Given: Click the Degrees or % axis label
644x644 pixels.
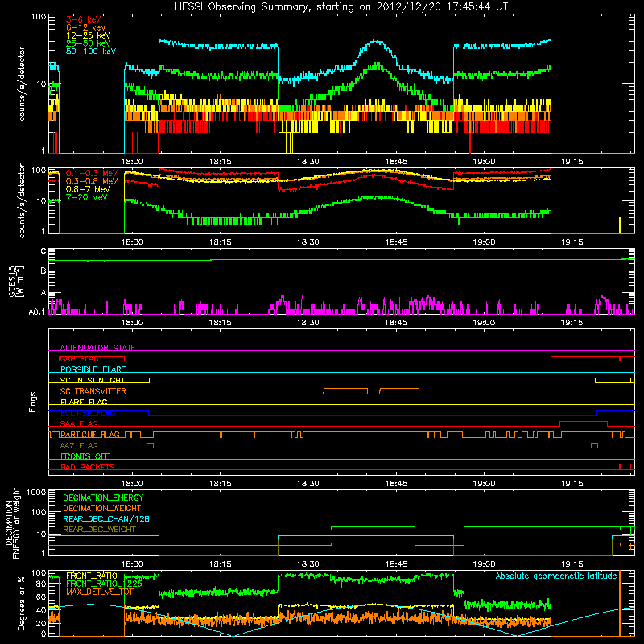Looking at the screenshot, I should click(x=21, y=604).
